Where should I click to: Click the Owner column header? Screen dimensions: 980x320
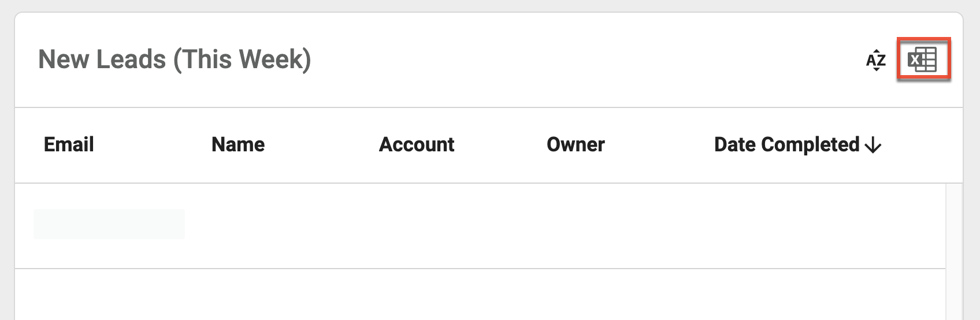click(576, 144)
